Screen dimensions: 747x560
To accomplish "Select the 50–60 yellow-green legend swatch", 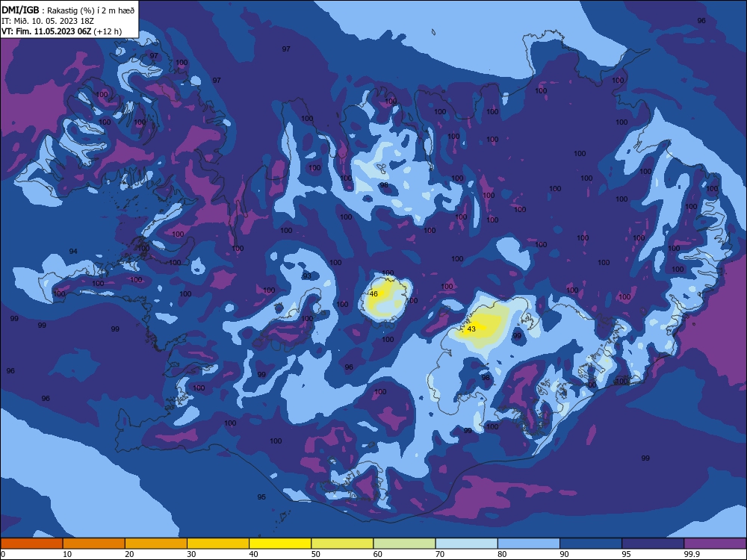I will coord(342,544).
